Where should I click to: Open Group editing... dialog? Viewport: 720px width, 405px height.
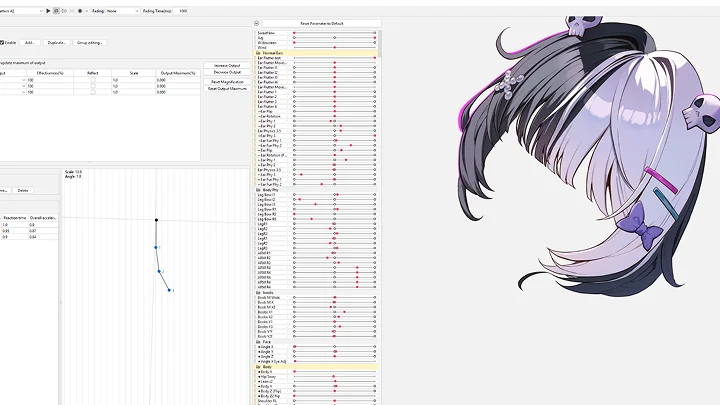tap(90, 42)
